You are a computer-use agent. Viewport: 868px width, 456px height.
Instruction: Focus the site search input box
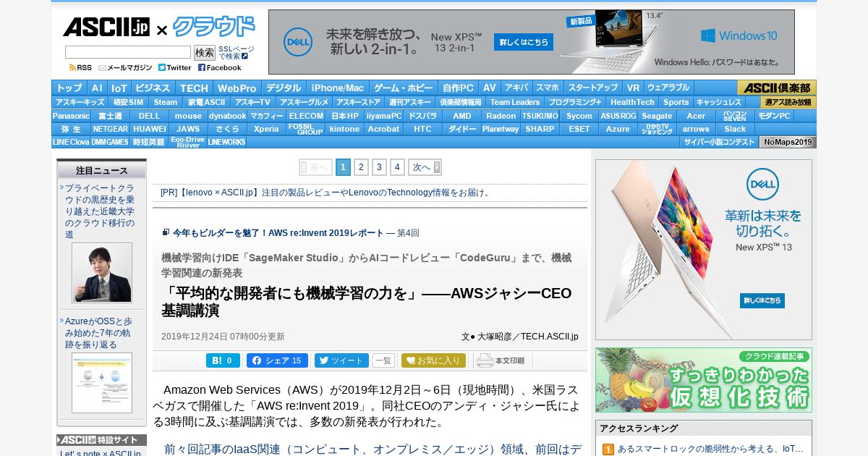(x=127, y=52)
